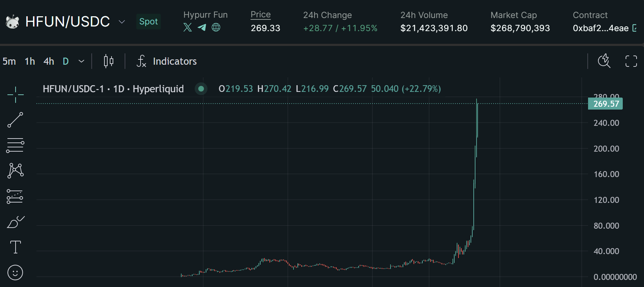Select the brush drawing tool
The image size is (644, 287).
click(15, 222)
